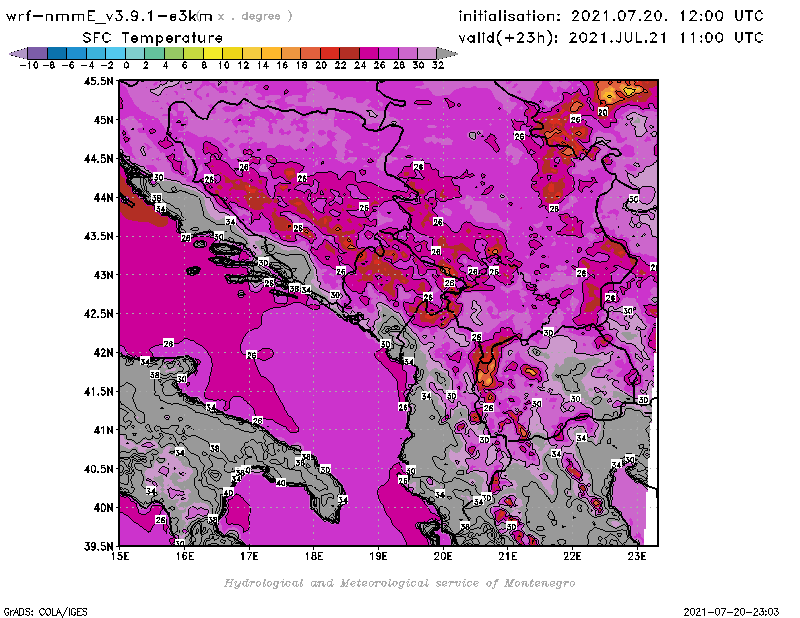
Task: Select the 'wrf-nmmE_v3.9.1-e3km' model label
Action: click(109, 16)
